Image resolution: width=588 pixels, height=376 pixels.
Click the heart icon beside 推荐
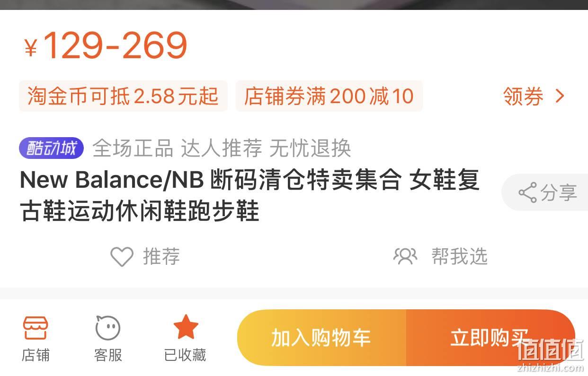point(122,257)
